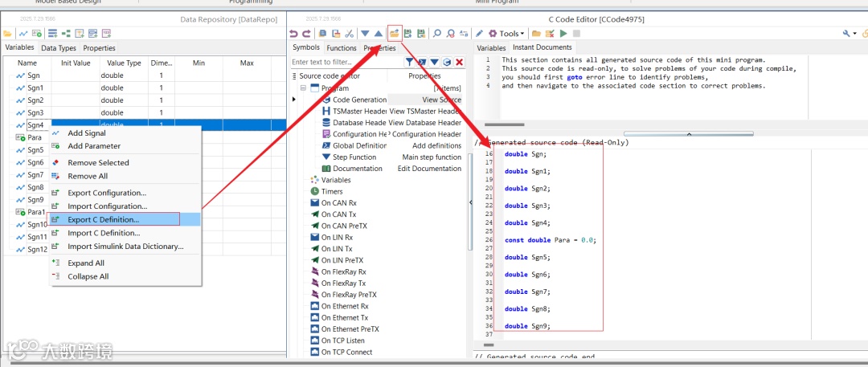Open the Instant Documents tab

point(542,47)
